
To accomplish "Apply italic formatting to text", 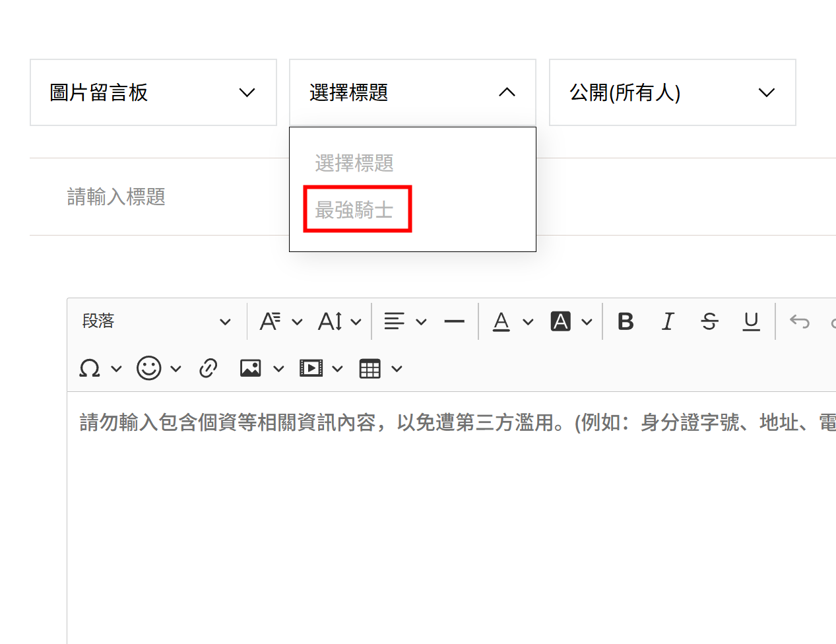I will point(668,321).
